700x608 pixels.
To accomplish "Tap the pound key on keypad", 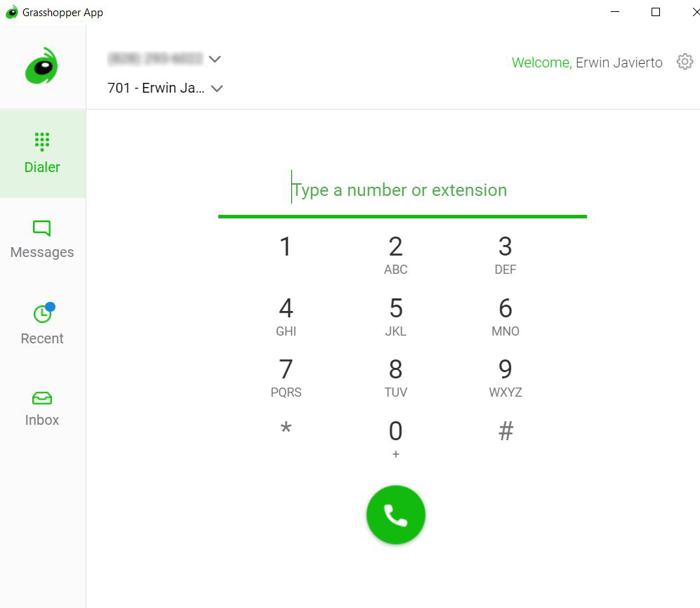I will pos(506,431).
